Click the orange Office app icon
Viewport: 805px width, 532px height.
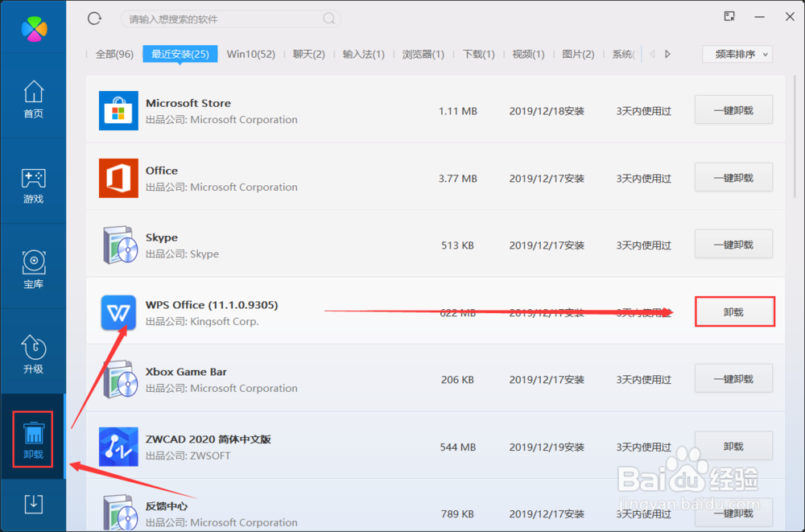pos(118,178)
